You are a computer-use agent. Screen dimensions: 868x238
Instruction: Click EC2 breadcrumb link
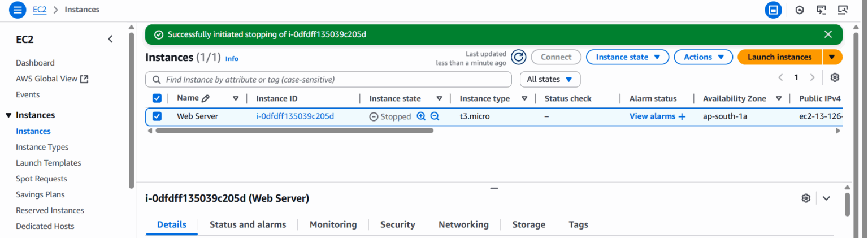40,10
